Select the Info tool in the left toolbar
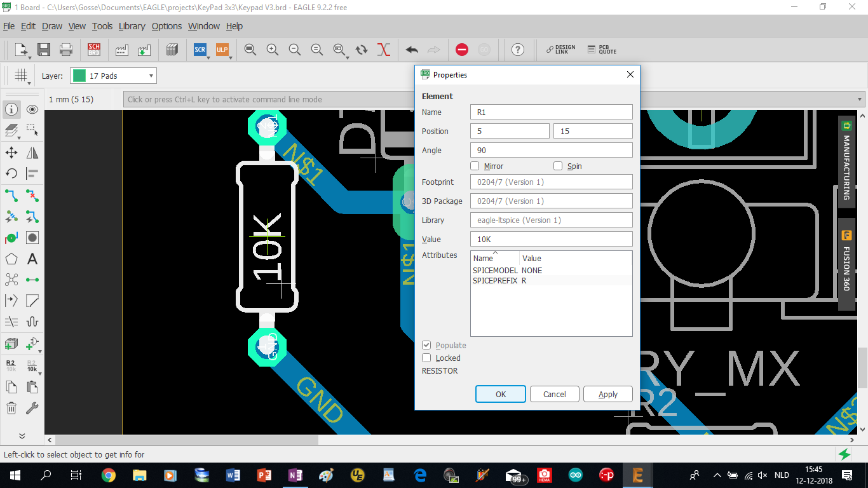The image size is (868, 488). pyautogui.click(x=11, y=109)
